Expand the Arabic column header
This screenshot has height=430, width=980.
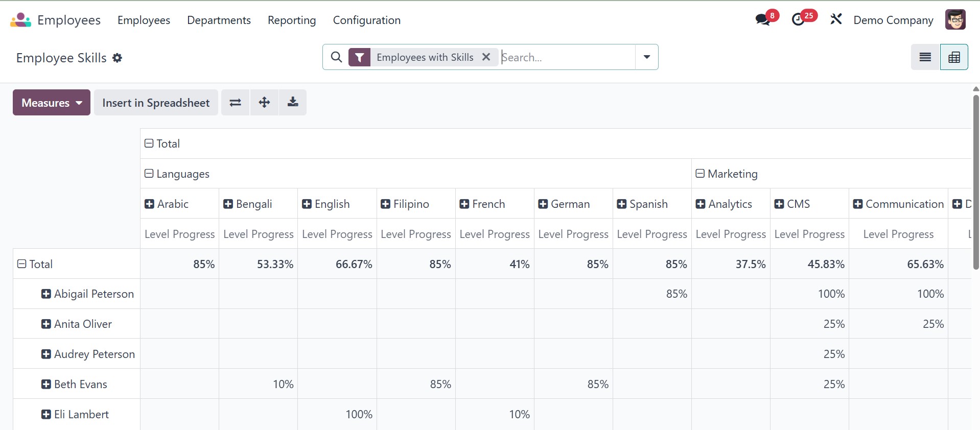pos(149,204)
